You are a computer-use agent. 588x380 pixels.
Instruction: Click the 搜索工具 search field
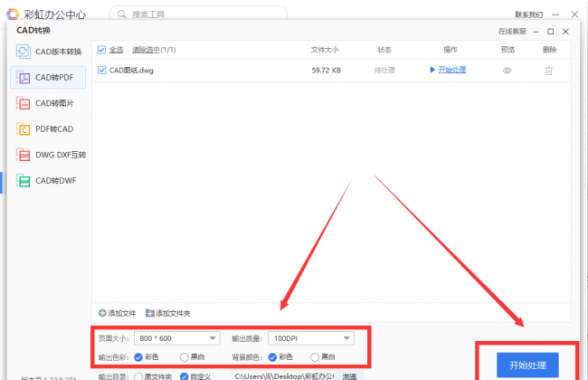pyautogui.click(x=198, y=14)
